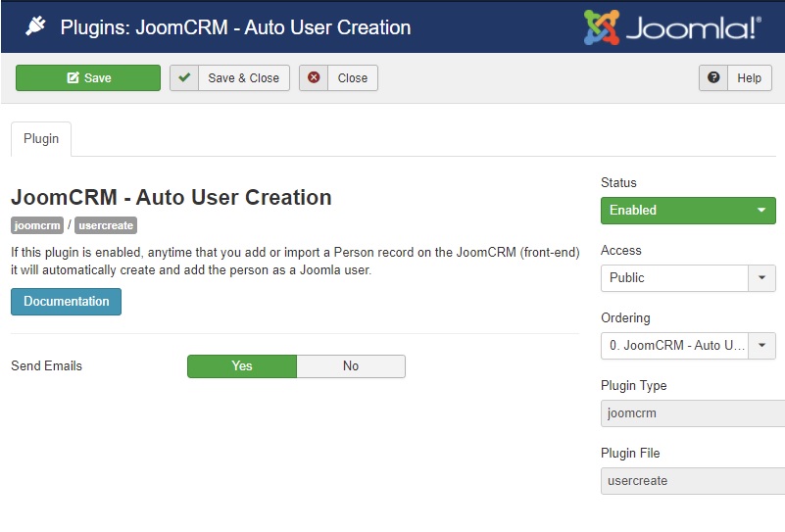Screen dimensions: 785x532
Task: Click the Joomla! logo
Action: pos(672,27)
